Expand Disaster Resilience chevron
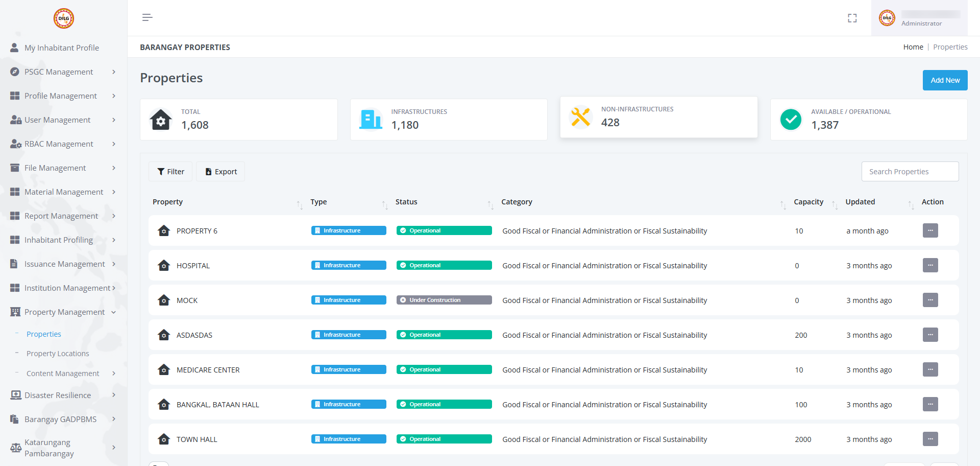The height and width of the screenshot is (466, 980). click(x=114, y=395)
